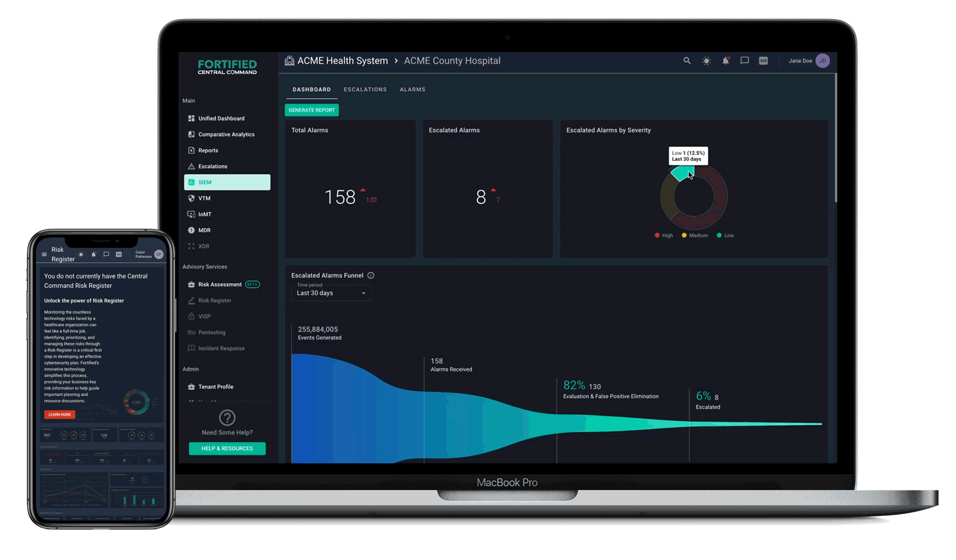The height and width of the screenshot is (560, 956).
Task: Click the Help & Resources button
Action: tap(227, 448)
